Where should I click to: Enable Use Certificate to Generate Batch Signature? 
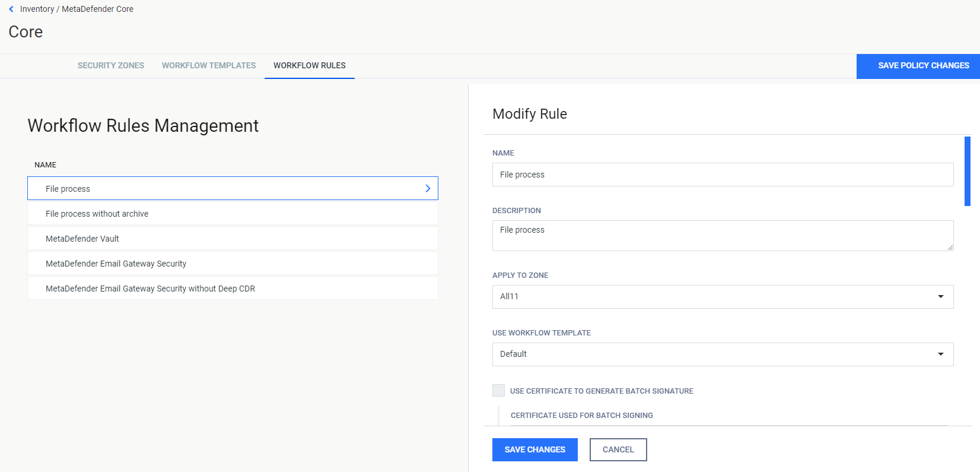tap(498, 390)
